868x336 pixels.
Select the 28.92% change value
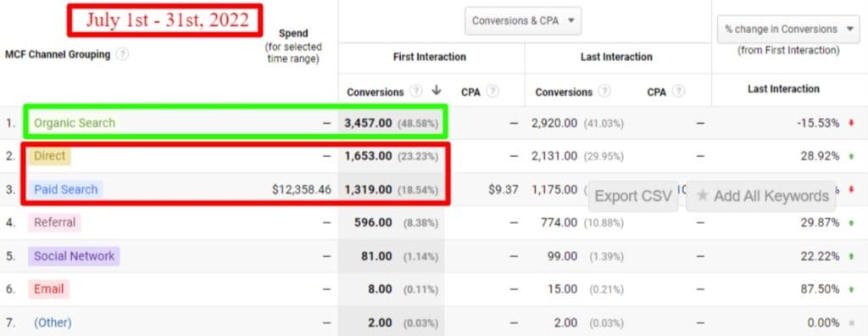point(820,156)
